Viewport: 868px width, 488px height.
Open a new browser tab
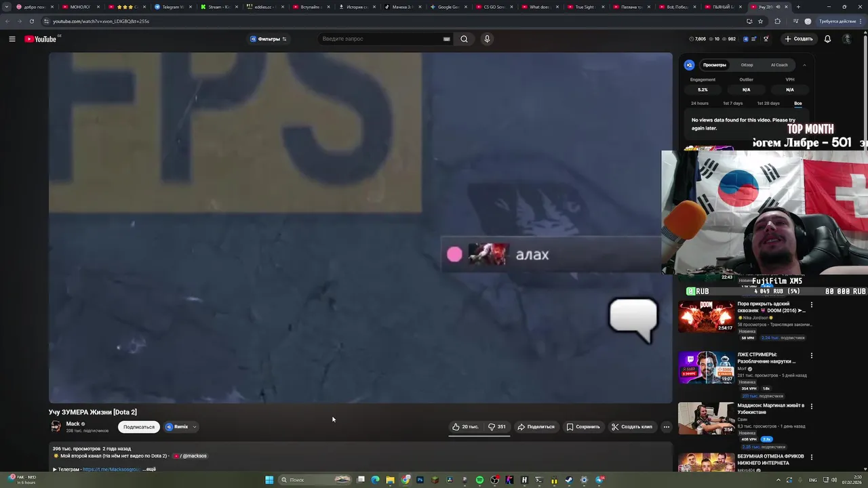click(798, 7)
